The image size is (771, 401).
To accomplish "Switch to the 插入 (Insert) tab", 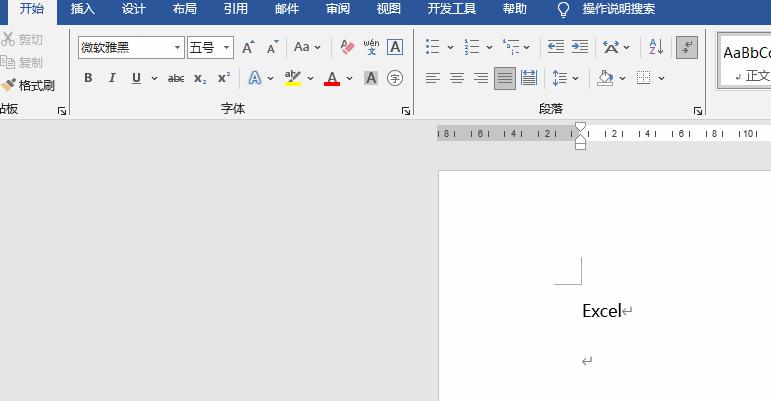I will pyautogui.click(x=82, y=9).
